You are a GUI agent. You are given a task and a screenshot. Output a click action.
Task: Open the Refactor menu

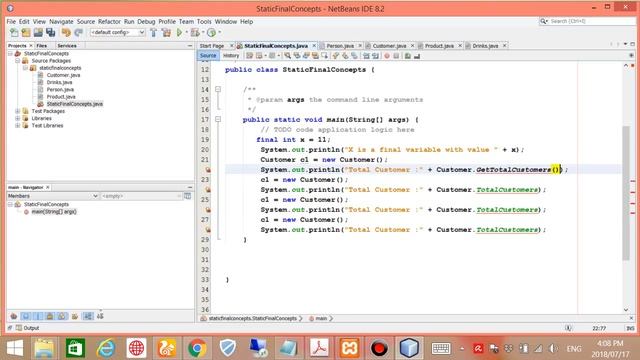(x=109, y=21)
